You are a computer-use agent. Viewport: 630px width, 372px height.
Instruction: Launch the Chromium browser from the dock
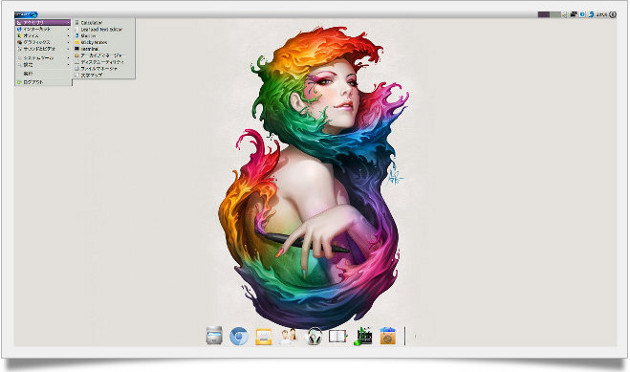(239, 336)
